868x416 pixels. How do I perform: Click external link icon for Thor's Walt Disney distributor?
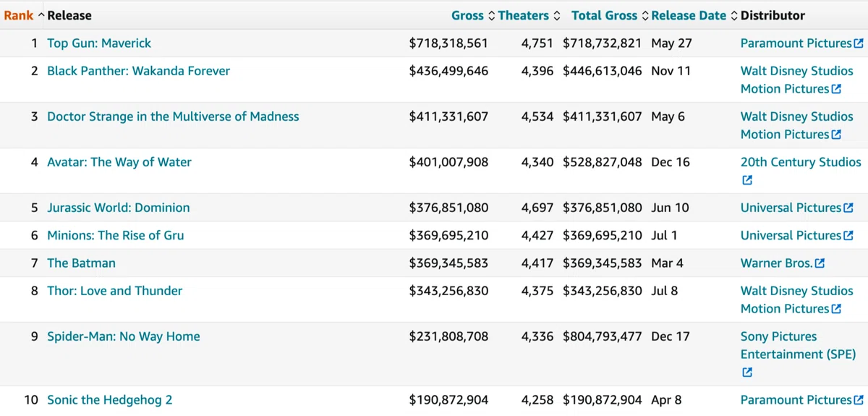pyautogui.click(x=836, y=309)
